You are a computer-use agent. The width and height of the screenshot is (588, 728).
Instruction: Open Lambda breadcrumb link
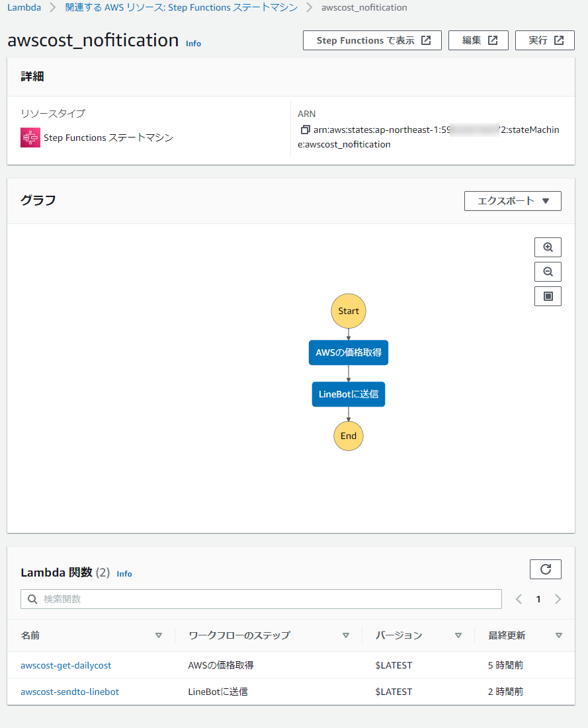[x=24, y=7]
